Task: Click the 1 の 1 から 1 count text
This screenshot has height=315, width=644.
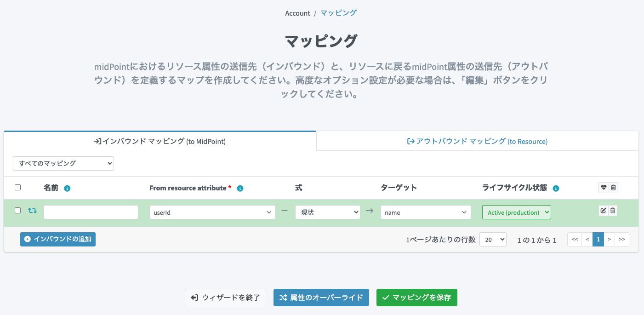Action: pos(537,240)
